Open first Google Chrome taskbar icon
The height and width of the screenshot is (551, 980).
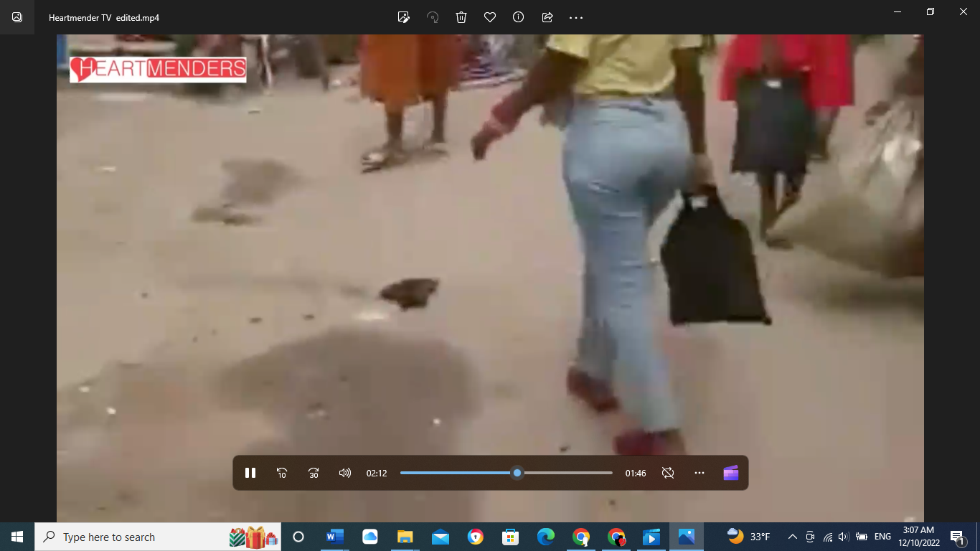point(580,537)
